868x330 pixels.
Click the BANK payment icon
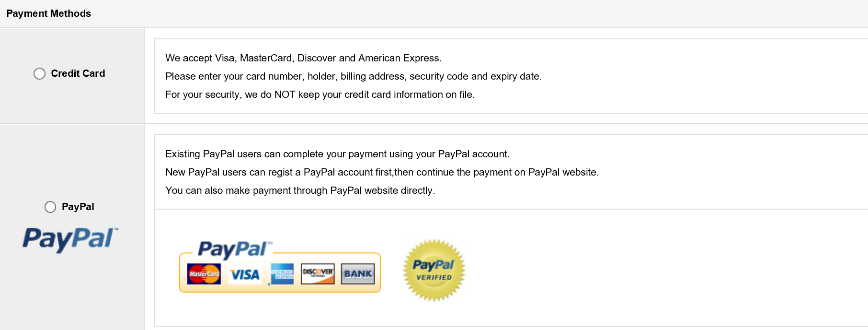pyautogui.click(x=358, y=274)
